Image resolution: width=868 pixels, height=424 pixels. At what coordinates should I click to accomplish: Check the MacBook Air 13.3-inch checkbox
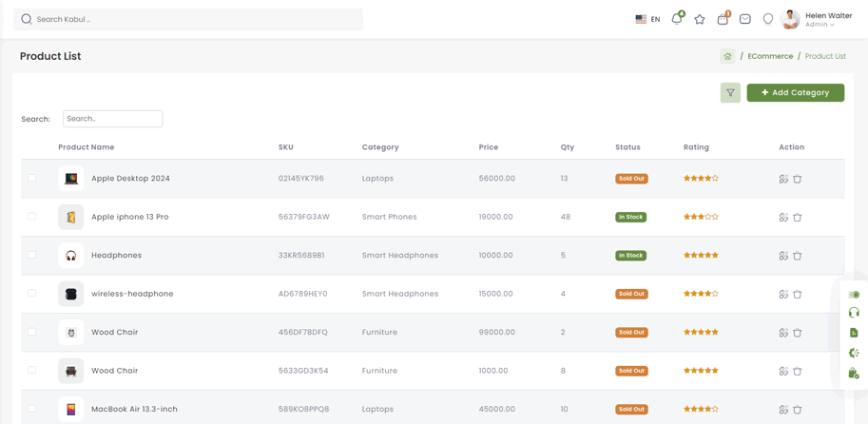31,409
